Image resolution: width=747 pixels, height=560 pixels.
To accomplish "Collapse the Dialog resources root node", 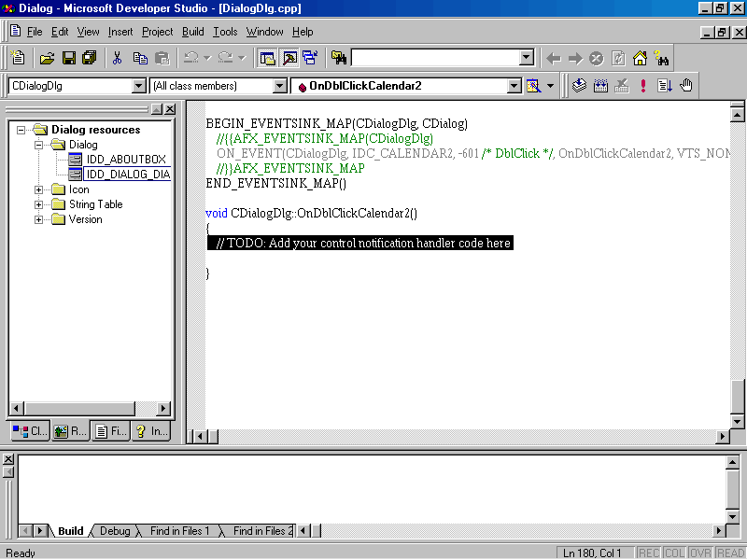I will click(21, 130).
